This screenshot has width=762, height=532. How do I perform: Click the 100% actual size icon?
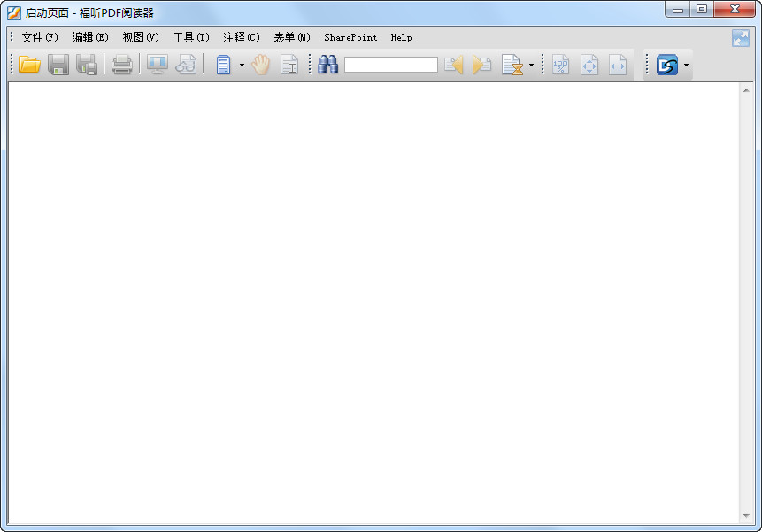pyautogui.click(x=561, y=65)
